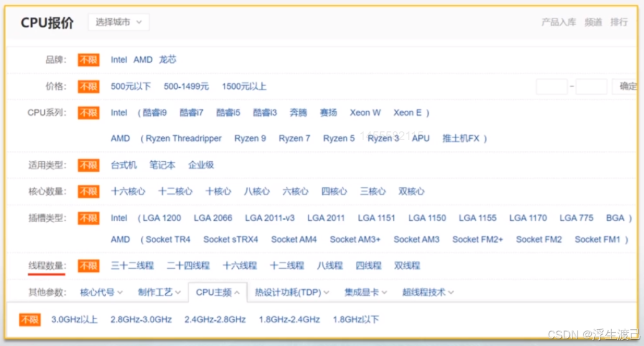Select 不限 in the 核心数量 row
Image resolution: width=644 pixels, height=346 pixels.
[x=89, y=192]
